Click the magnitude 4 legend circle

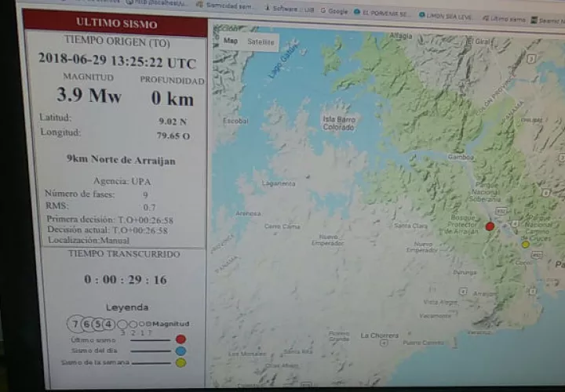[108, 325]
